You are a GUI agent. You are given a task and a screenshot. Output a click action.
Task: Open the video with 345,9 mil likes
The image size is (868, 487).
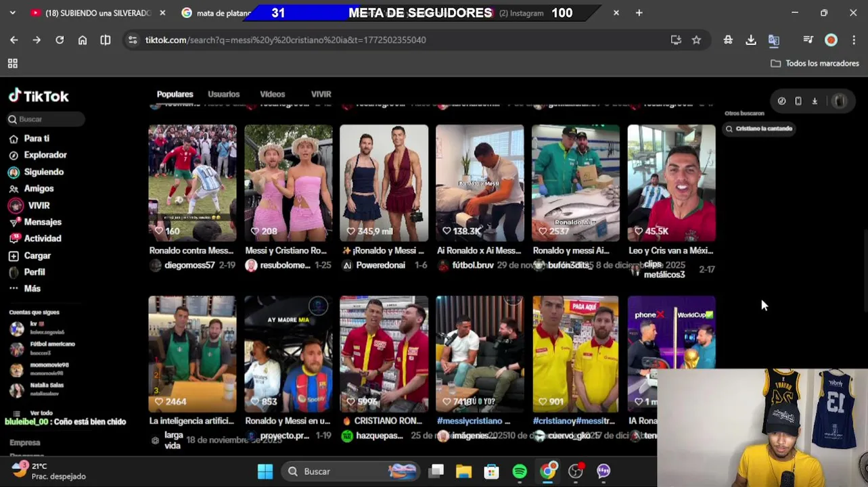click(x=384, y=183)
